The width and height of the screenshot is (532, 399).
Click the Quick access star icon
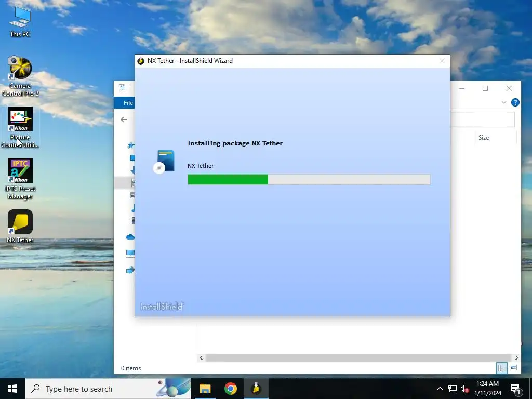[130, 145]
